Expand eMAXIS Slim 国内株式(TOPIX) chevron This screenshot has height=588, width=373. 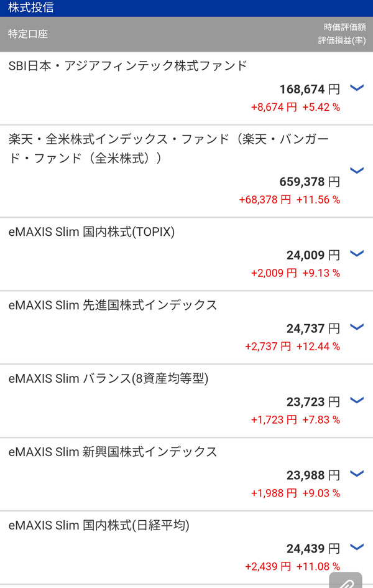click(x=357, y=253)
